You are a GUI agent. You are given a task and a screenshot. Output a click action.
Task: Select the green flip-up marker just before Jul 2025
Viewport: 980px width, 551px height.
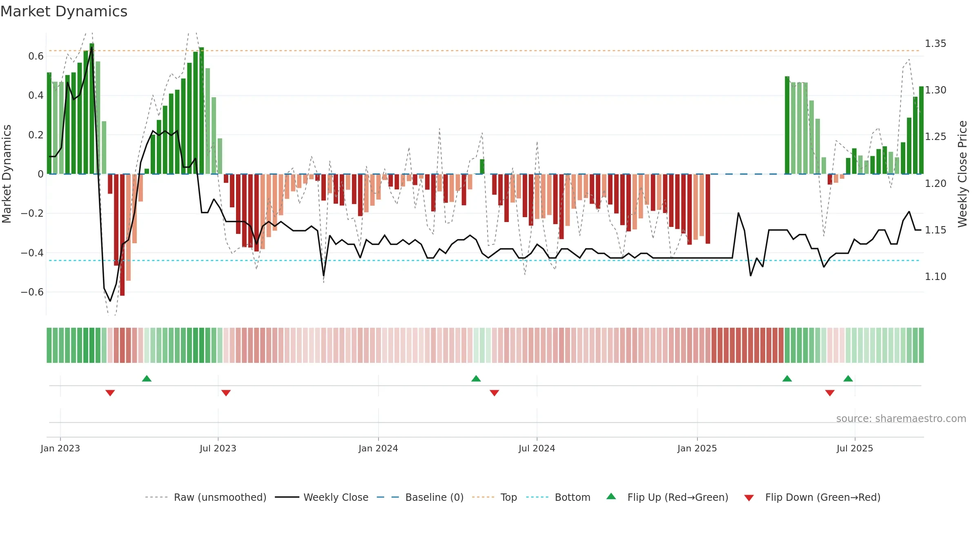(848, 378)
